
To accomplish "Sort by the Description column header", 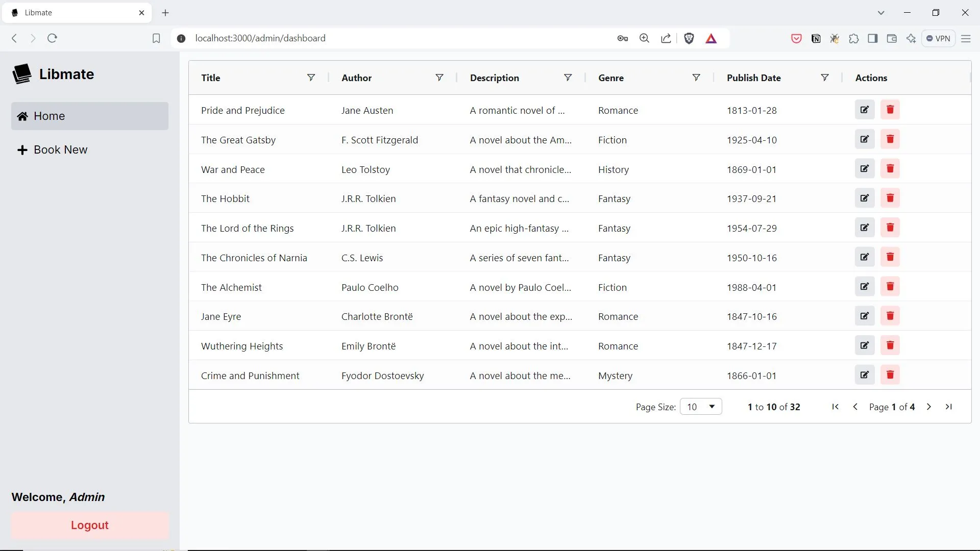I will [x=495, y=78].
